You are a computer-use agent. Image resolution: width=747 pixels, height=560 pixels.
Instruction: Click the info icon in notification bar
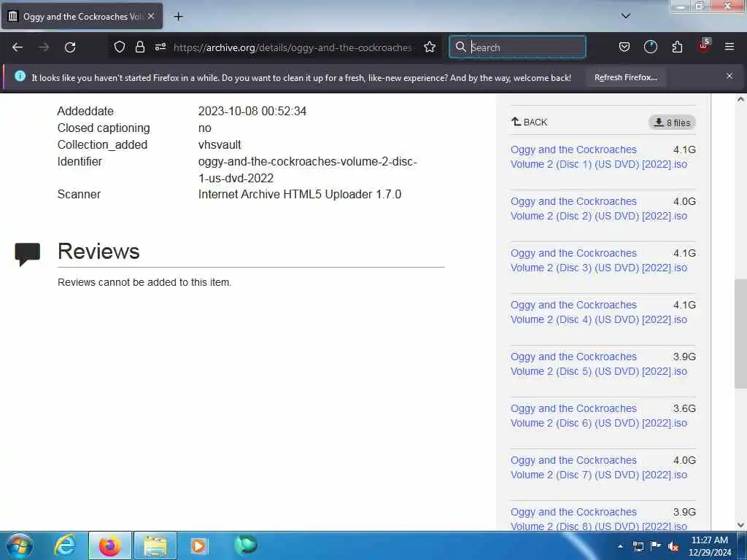20,76
